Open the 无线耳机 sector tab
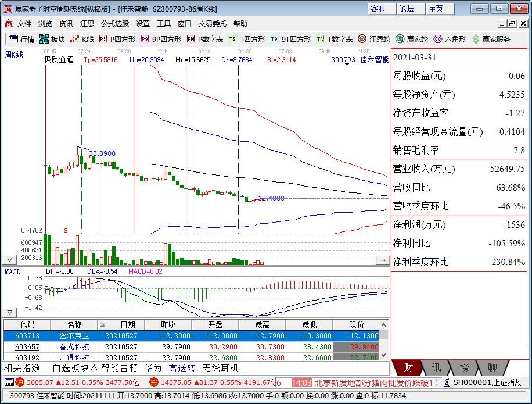This screenshot has height=404, width=532. [220, 368]
